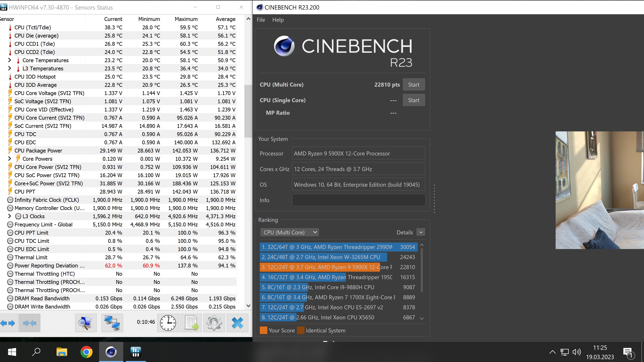Select the Infinity Fabric Clock (FCLK) row

click(x=118, y=200)
